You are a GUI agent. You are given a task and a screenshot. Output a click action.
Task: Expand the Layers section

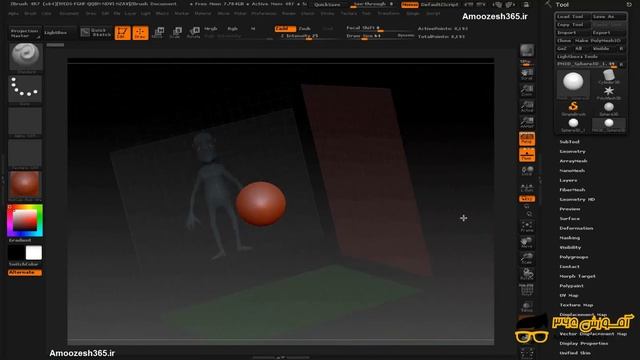pos(568,180)
